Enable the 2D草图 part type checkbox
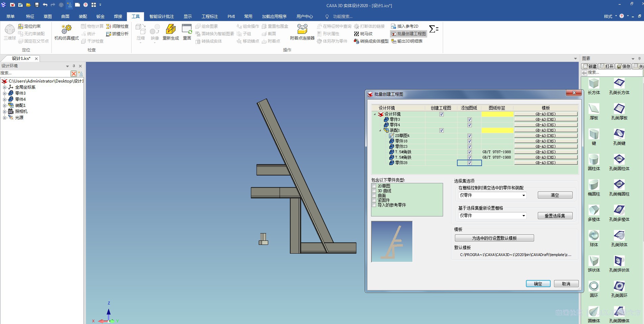Image resolution: width=644 pixels, height=324 pixels. click(x=374, y=186)
